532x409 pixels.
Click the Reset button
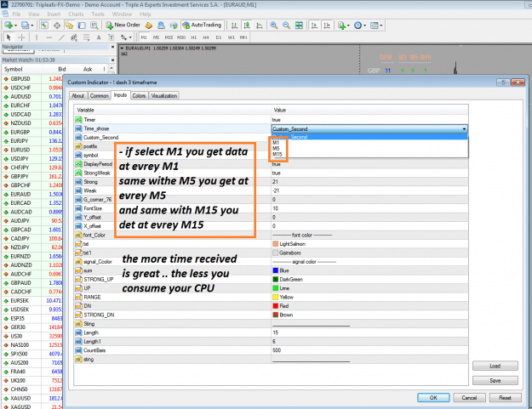(506, 398)
